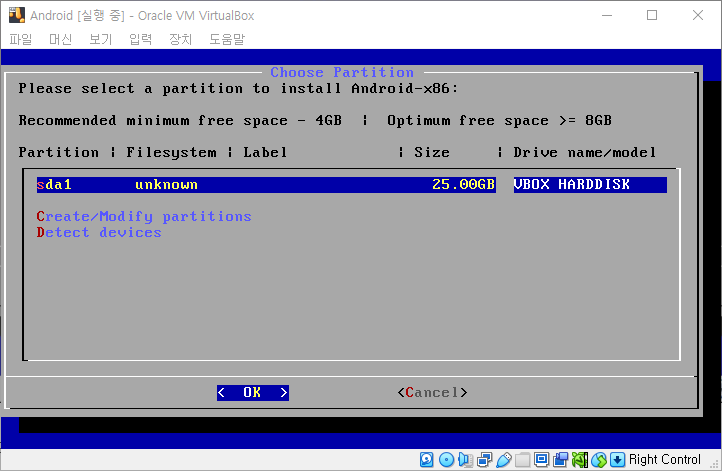Click the optical disc drive status icon
Screen dimensions: 722x471
(x=446, y=459)
